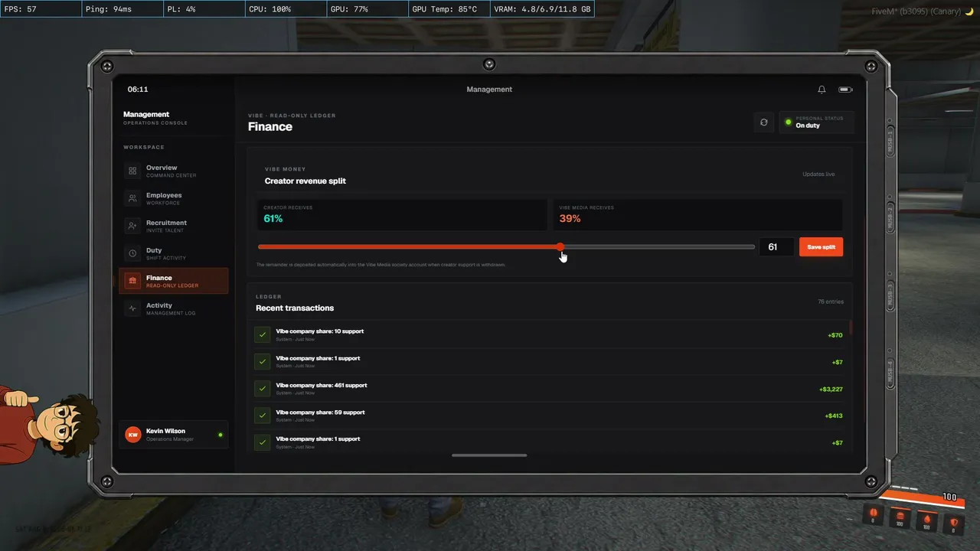Click the ledger transactions scrollbar
The width and height of the screenshot is (980, 551).
(851, 329)
